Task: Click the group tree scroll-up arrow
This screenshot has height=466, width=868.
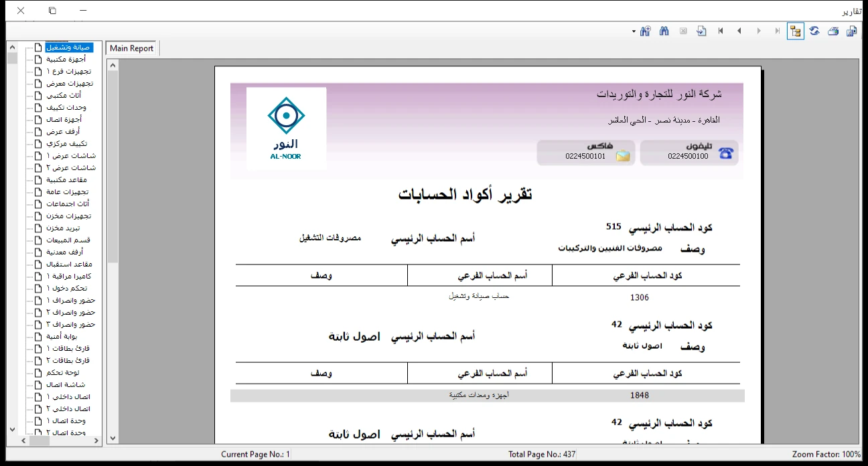Action: point(12,47)
